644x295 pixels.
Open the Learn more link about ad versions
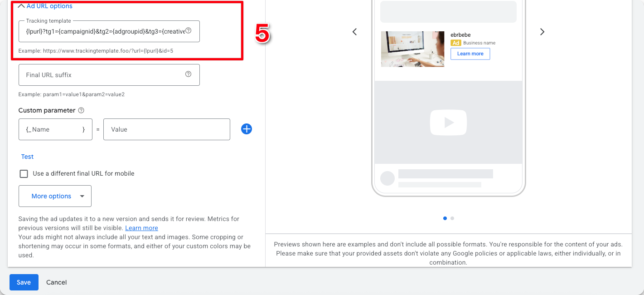click(x=141, y=228)
